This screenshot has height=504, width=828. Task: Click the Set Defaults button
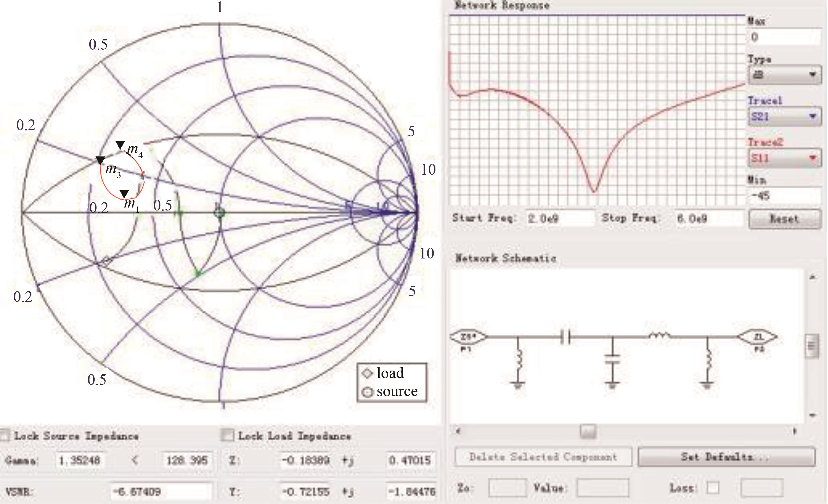pyautogui.click(x=727, y=457)
